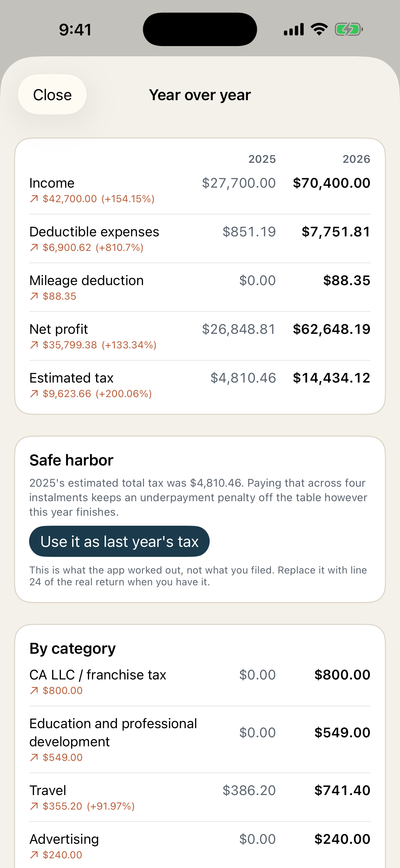Select the 2026 Estimated tax value $14,434.12

point(332,378)
